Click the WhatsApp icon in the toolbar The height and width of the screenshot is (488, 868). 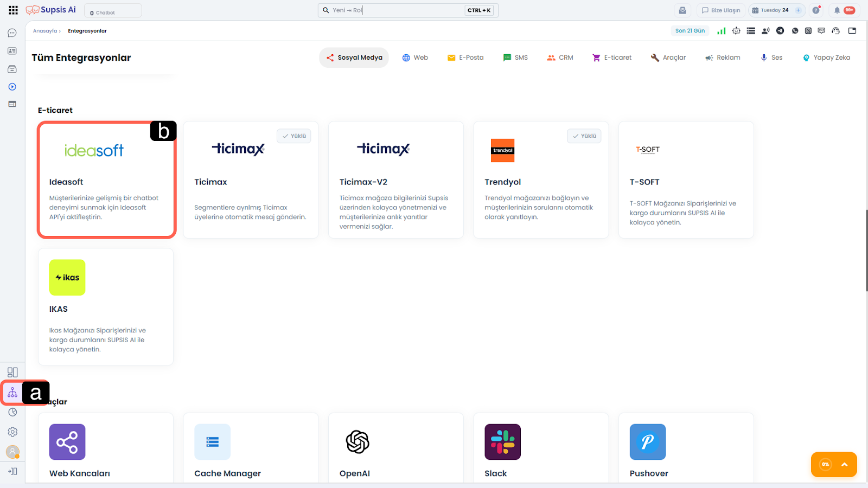pos(795,31)
